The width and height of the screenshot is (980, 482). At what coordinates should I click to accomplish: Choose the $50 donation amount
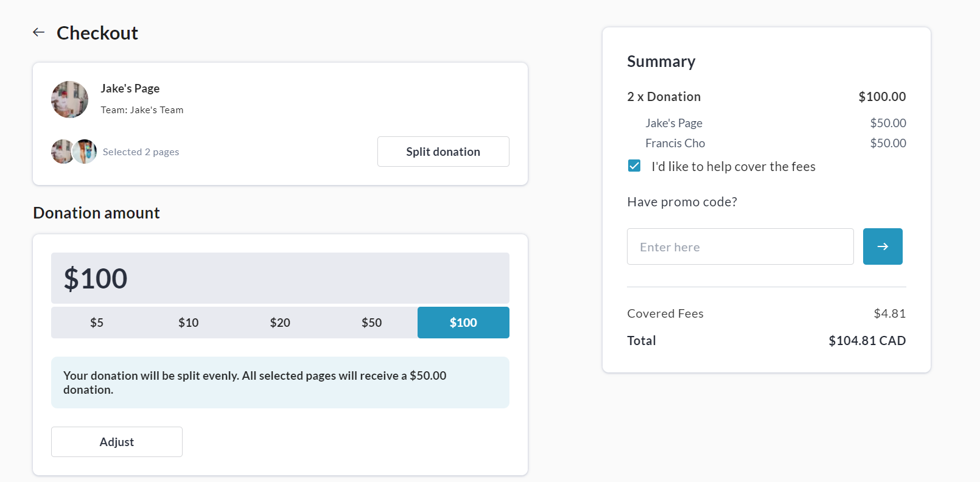[371, 323]
